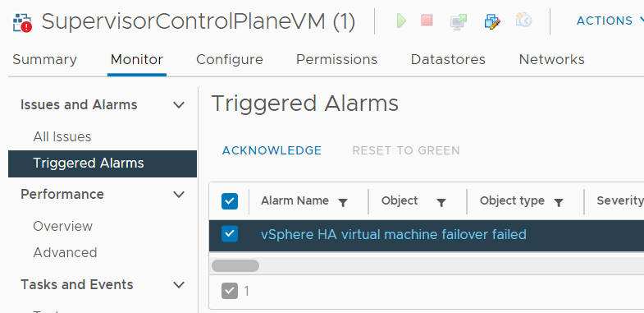The image size is (644, 313).
Task: Switch to the Configure tab
Action: [x=230, y=60]
